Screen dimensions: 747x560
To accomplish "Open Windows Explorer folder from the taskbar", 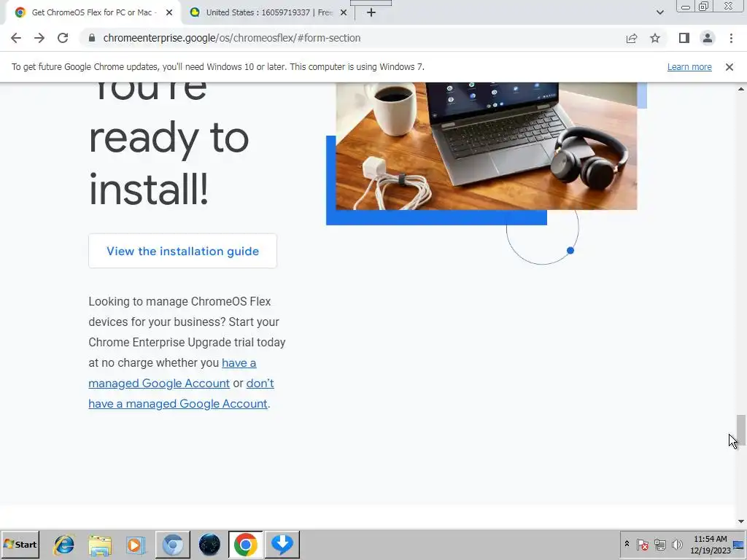I will coord(100,545).
